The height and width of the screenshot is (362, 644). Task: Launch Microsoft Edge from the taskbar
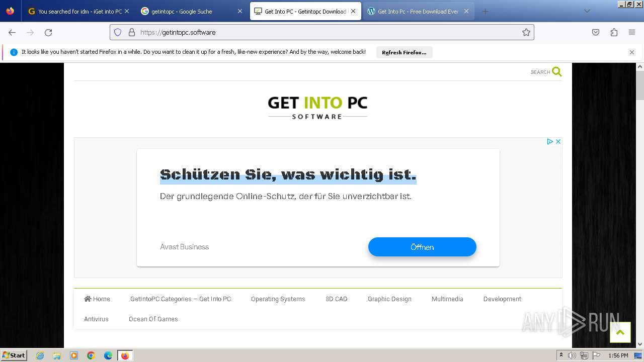pyautogui.click(x=108, y=355)
